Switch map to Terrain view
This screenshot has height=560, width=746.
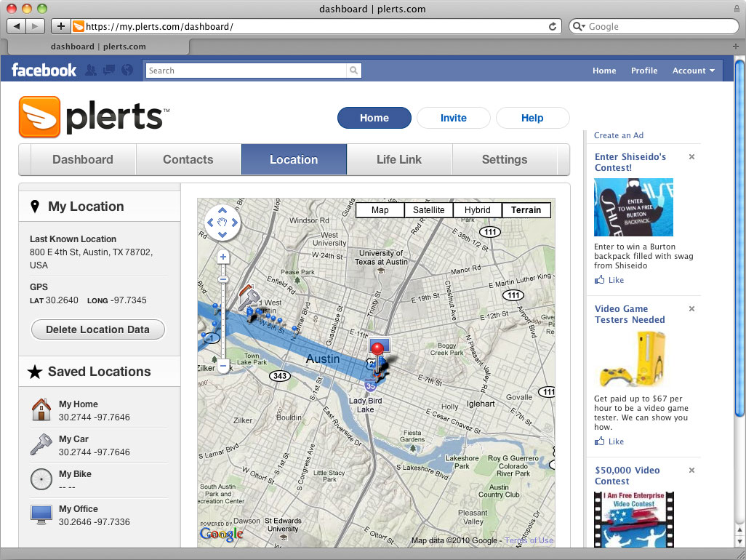coord(526,210)
